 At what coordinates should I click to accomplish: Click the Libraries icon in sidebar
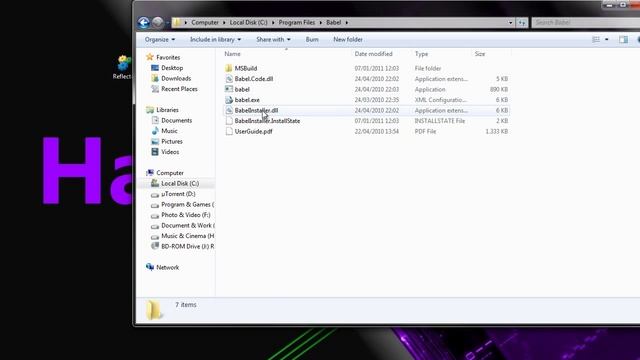pos(150,110)
